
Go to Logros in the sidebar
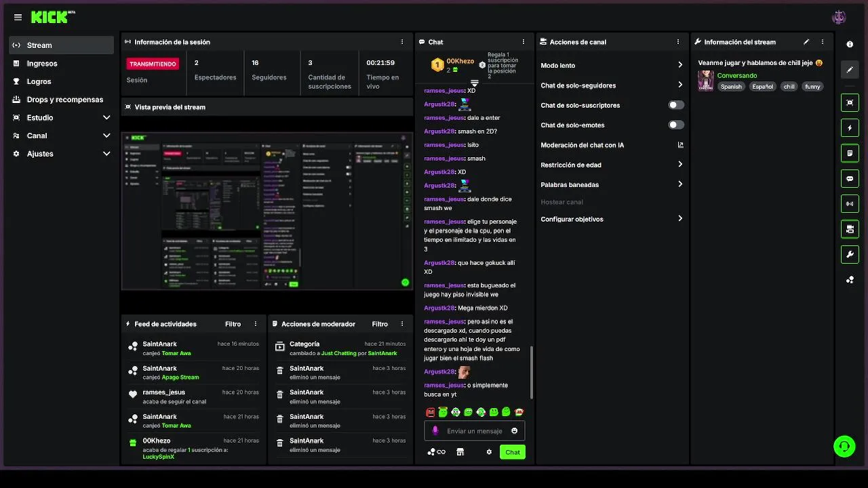[61, 81]
